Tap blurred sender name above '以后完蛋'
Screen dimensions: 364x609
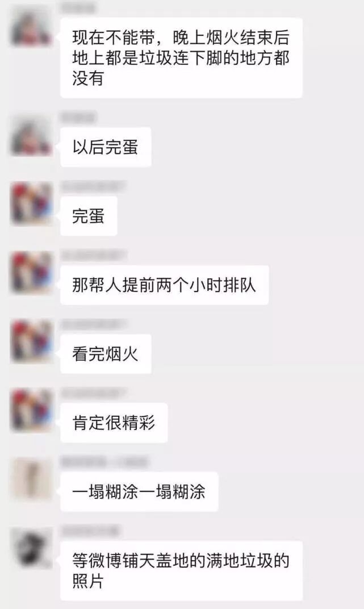(79, 117)
